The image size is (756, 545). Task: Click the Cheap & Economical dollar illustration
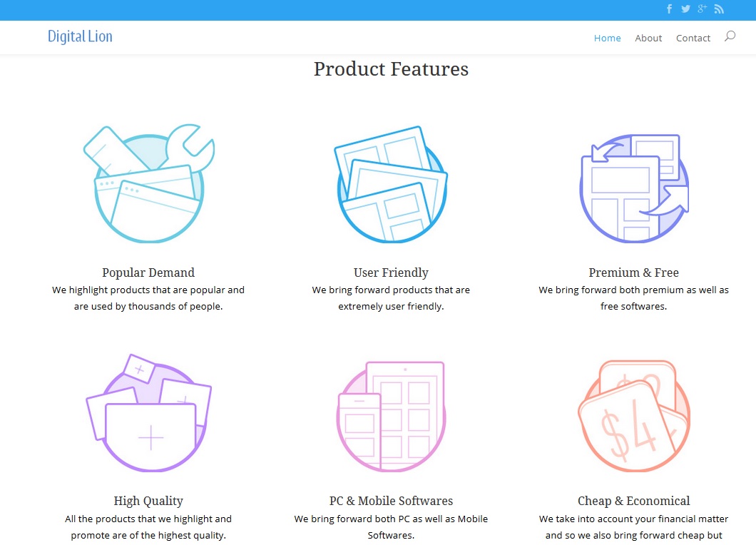pos(634,415)
